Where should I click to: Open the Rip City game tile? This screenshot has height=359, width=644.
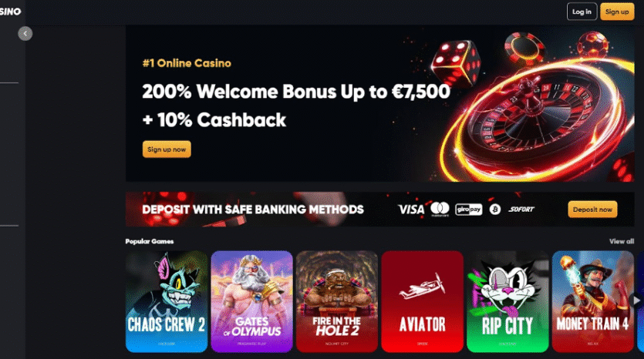point(507,301)
